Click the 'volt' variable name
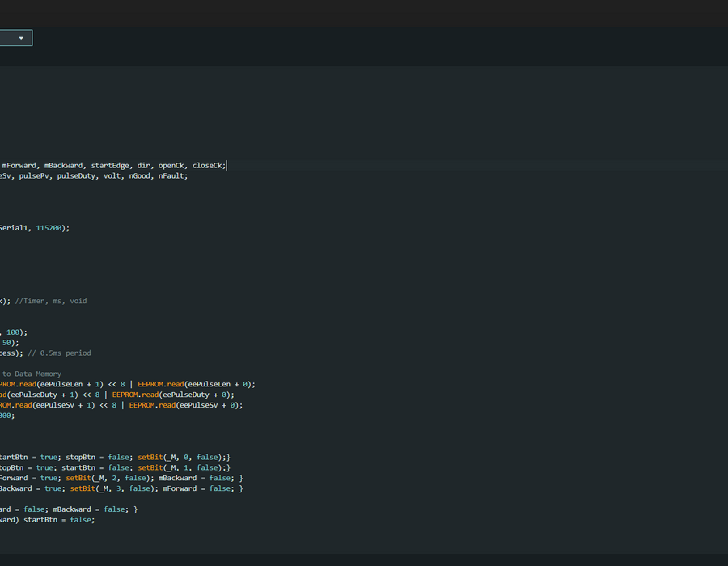Viewport: 728px width, 566px height. pyautogui.click(x=112, y=175)
